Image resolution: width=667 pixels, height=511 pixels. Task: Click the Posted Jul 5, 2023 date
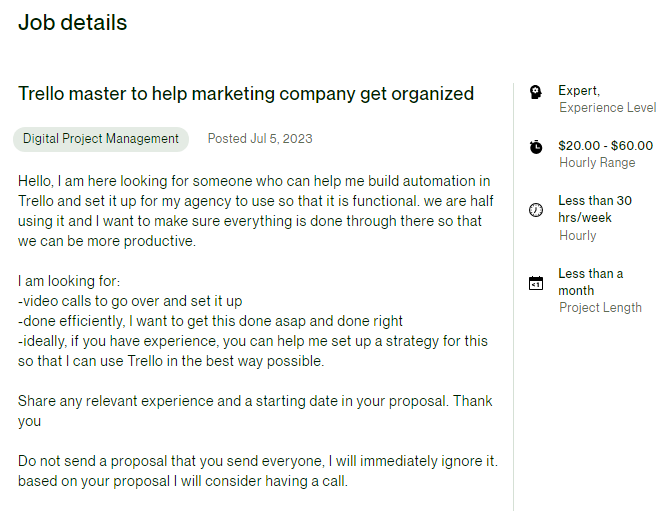point(260,139)
